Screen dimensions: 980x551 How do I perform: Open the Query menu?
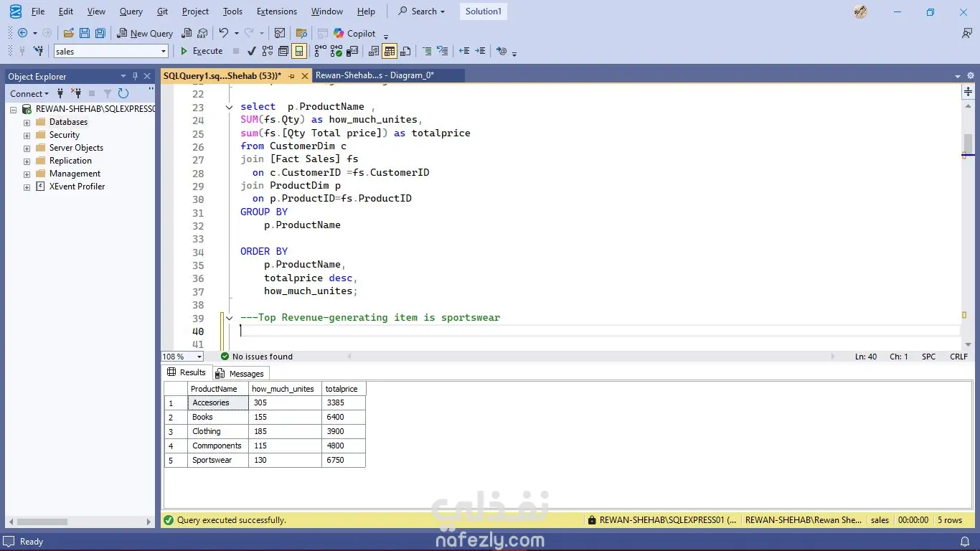pyautogui.click(x=131, y=11)
